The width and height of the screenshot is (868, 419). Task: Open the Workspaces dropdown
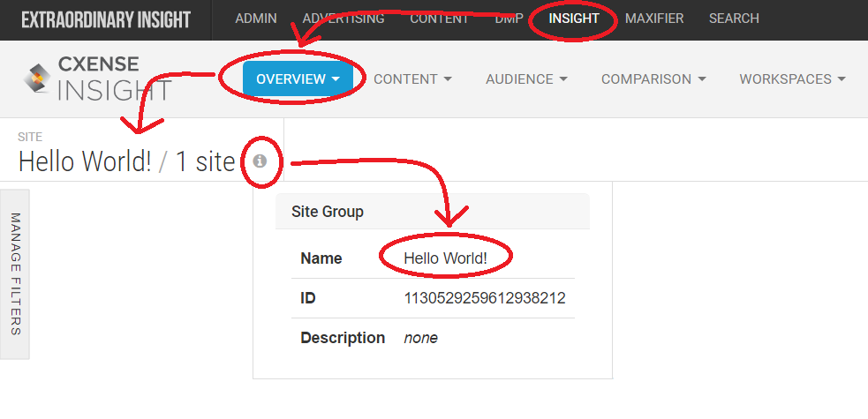[x=792, y=79]
